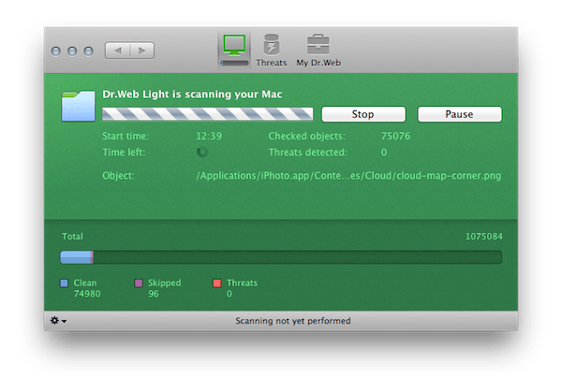The width and height of the screenshot is (562, 392).
Task: Zoom the window with the third window button
Action: (x=89, y=51)
